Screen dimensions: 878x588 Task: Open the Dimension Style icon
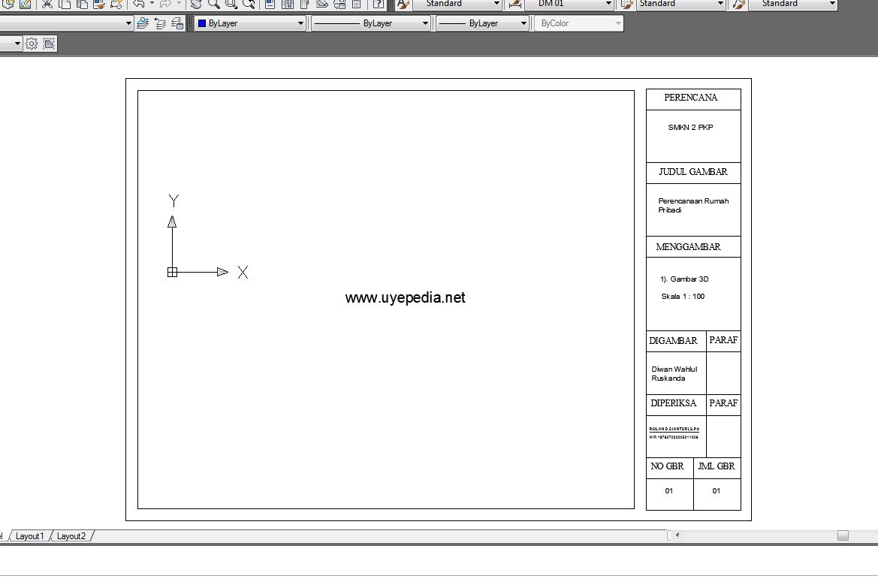click(x=515, y=4)
